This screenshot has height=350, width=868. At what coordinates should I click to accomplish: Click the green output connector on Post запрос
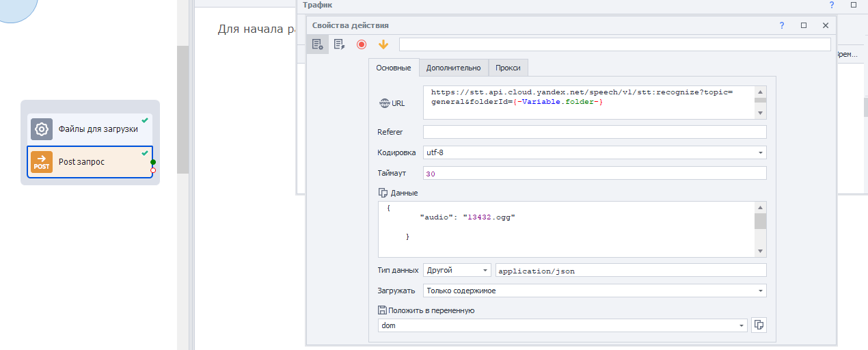pyautogui.click(x=153, y=162)
